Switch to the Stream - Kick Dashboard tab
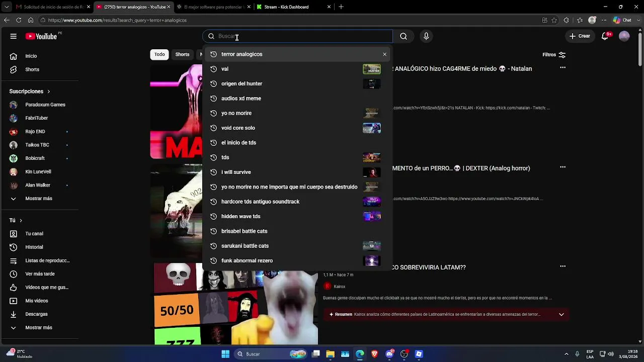 [293, 7]
